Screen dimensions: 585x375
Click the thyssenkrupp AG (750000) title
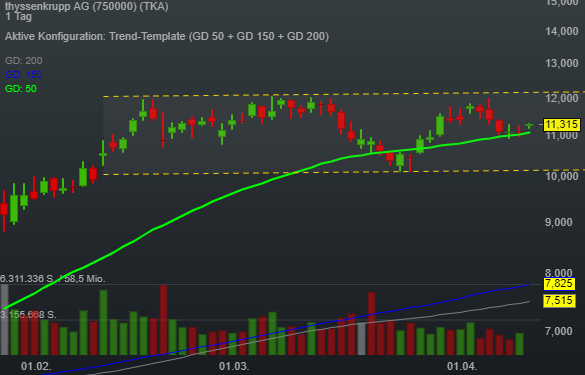coord(87,6)
